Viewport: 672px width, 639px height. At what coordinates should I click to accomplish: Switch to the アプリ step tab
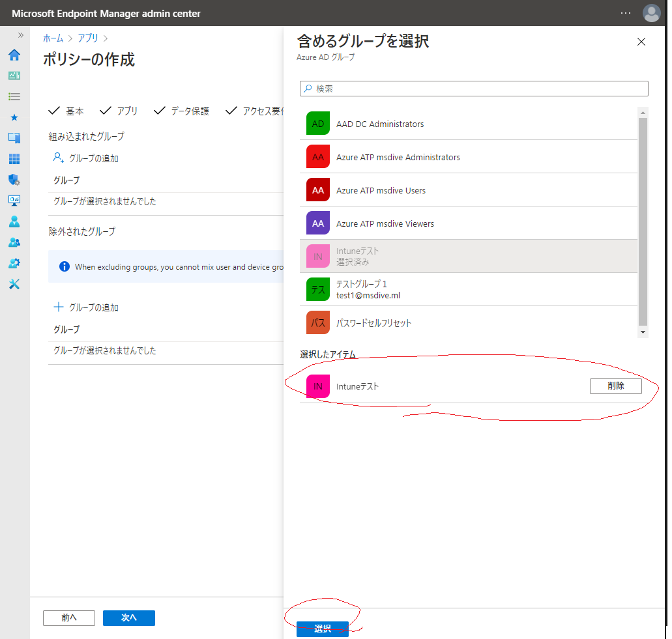[x=119, y=111]
